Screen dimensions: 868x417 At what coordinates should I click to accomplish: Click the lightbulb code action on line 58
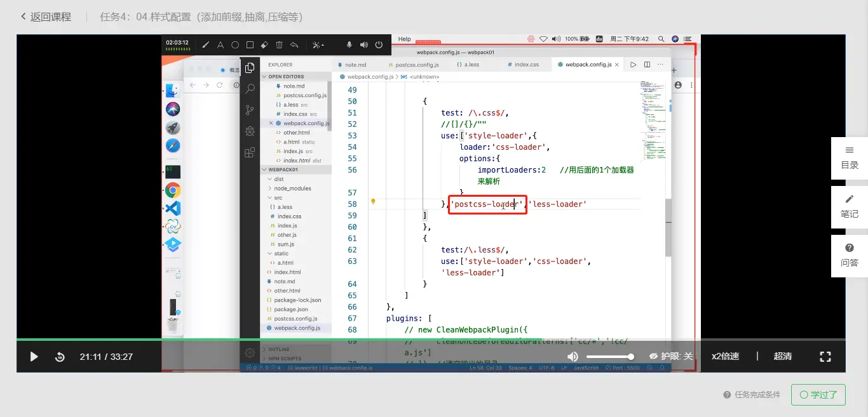pyautogui.click(x=374, y=202)
